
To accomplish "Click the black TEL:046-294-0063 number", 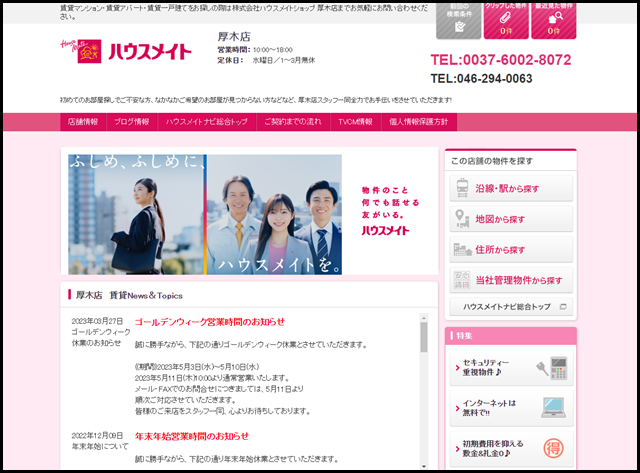I will [x=481, y=78].
